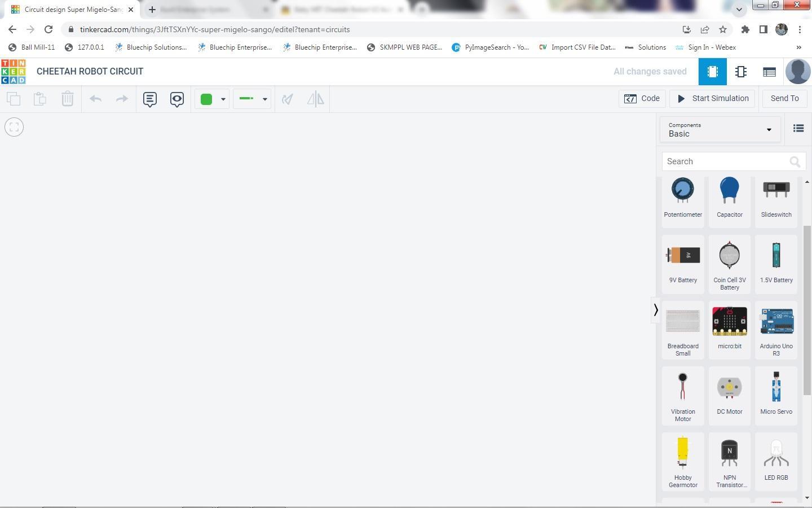Image resolution: width=812 pixels, height=508 pixels.
Task: Open the Import CSV File Data bookmark
Action: click(577, 47)
